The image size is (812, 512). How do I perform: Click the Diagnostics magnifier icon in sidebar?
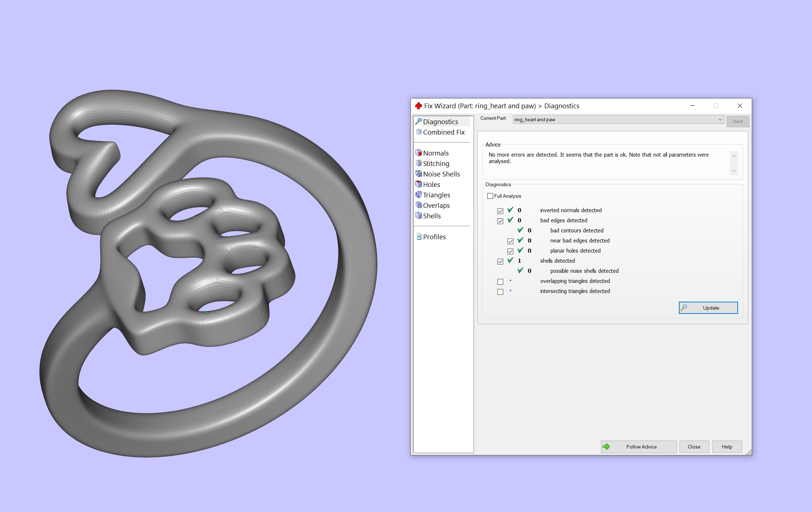pyautogui.click(x=418, y=122)
